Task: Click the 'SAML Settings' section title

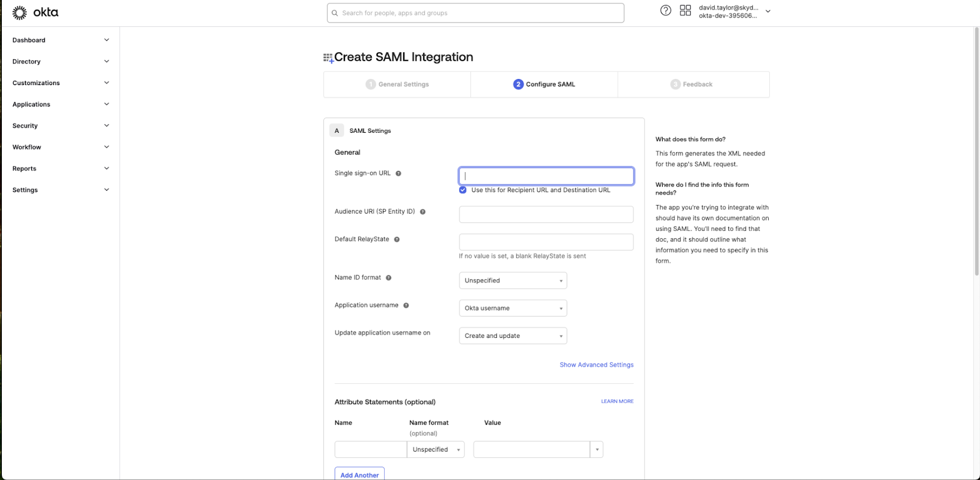Action: point(370,131)
